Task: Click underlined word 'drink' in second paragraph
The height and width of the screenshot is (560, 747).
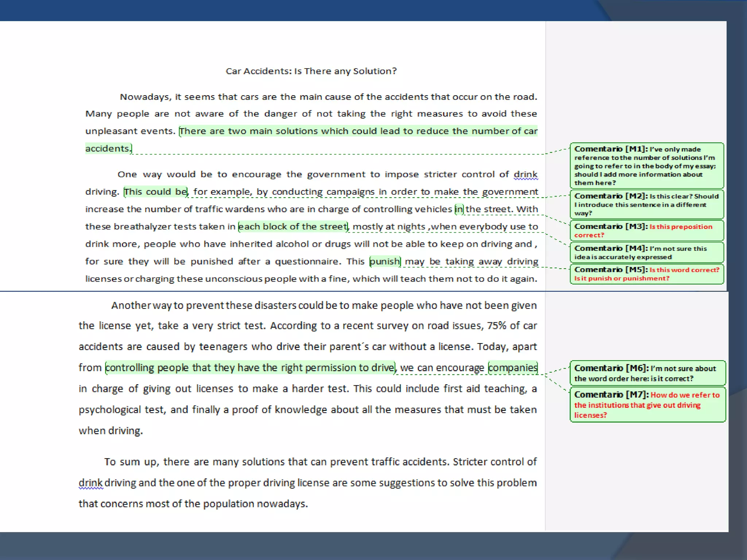Action: pos(525,175)
